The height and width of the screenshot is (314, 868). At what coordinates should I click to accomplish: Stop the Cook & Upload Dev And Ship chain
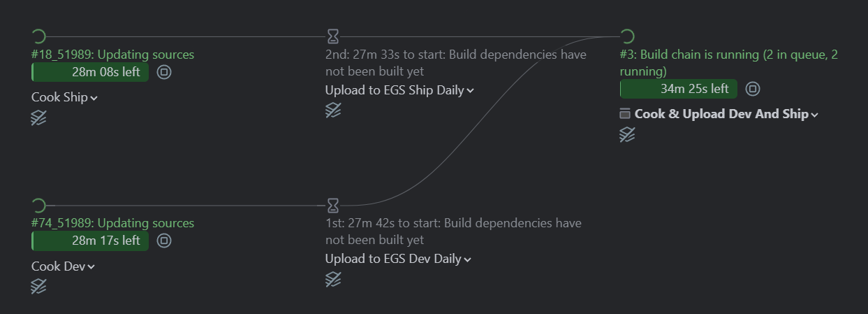(753, 89)
